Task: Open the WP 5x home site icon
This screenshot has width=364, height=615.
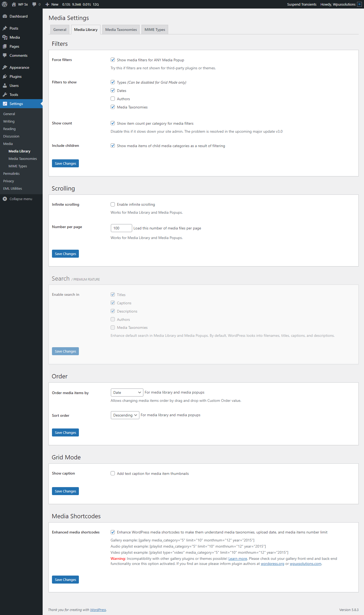Action: tap(14, 4)
